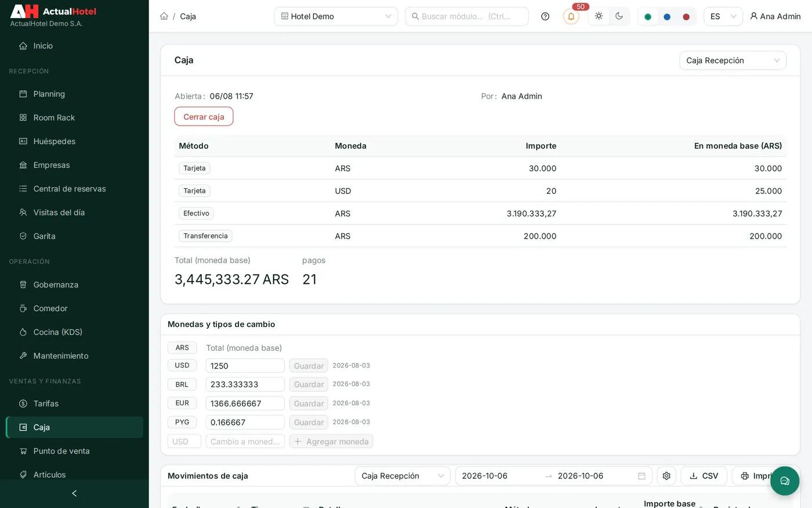Go to Inicio in sidebar

(74, 46)
